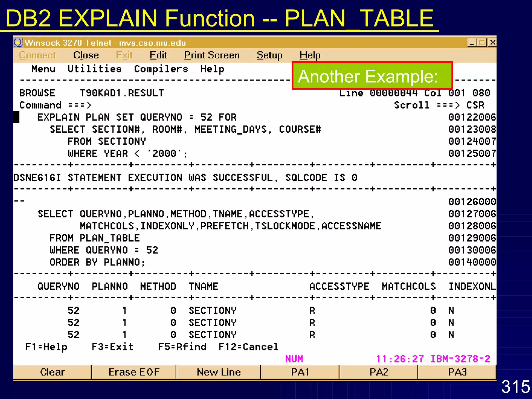Click the ISPF Utilities option

point(95,69)
